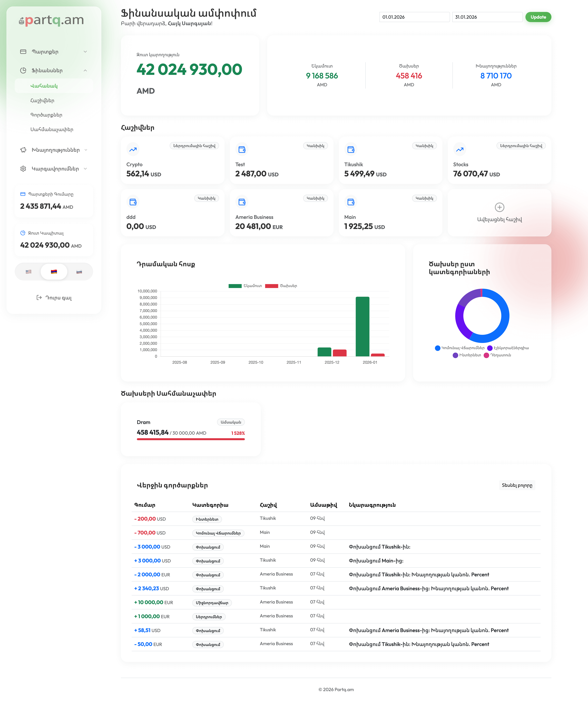Screen dimensions: 588x713
Task: Click the wallet icon on Test account
Action: click(x=242, y=149)
